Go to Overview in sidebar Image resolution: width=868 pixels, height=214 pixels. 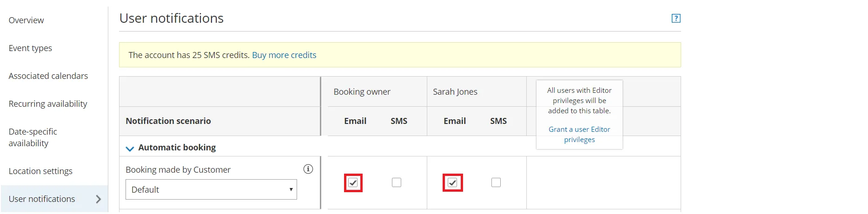click(x=26, y=20)
